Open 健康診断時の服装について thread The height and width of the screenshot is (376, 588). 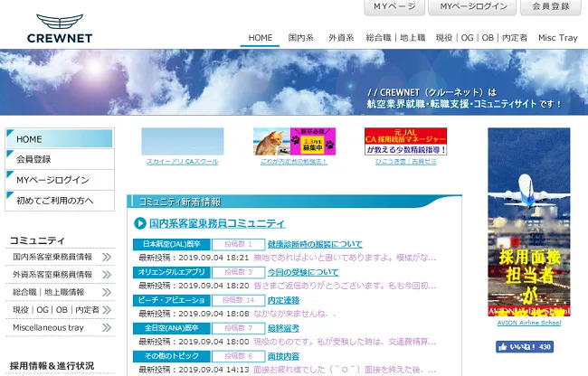(315, 244)
